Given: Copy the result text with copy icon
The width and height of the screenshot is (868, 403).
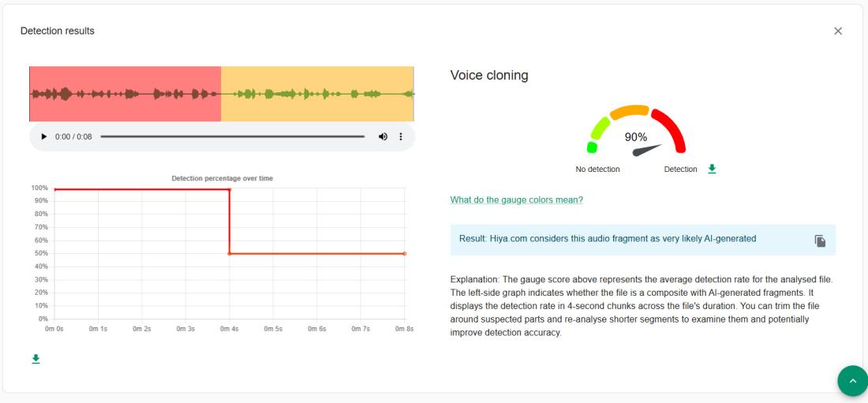Looking at the screenshot, I should click(x=820, y=241).
